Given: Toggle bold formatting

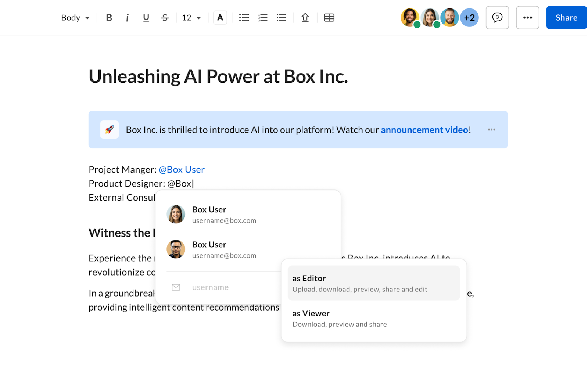Looking at the screenshot, I should point(109,18).
